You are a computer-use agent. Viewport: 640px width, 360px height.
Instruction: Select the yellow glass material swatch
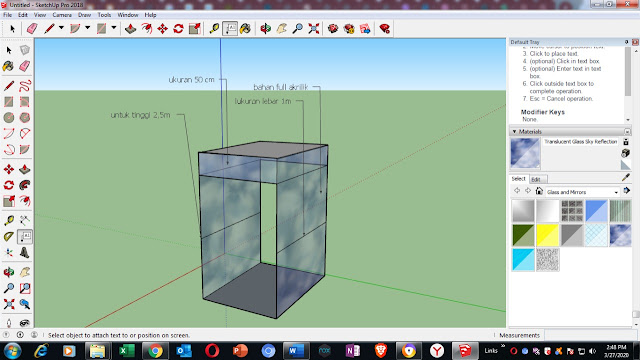click(x=547, y=236)
